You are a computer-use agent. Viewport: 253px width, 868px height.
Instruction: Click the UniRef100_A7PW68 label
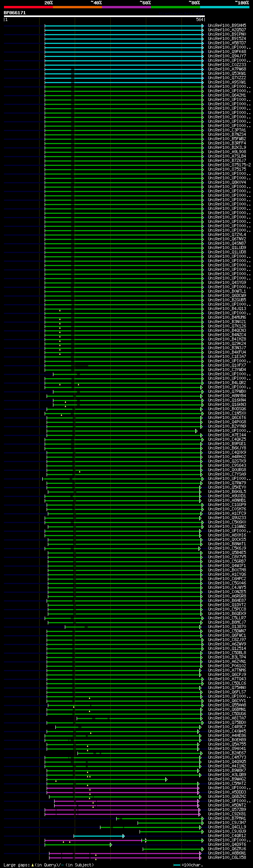(x=227, y=69)
